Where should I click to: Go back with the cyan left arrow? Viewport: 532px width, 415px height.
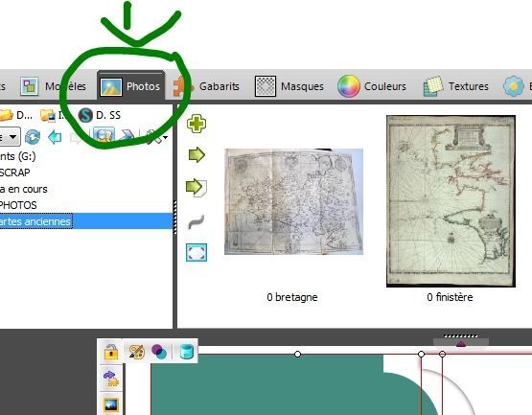(x=55, y=137)
